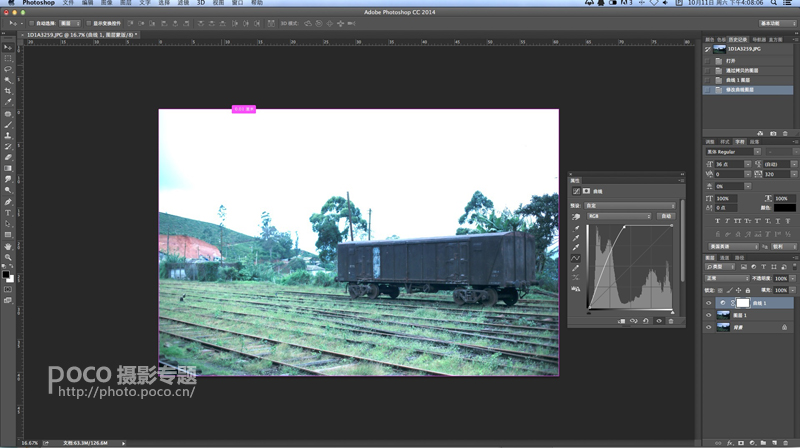Reset Curves to adjustment defaults
The height and width of the screenshot is (448, 800).
646,321
